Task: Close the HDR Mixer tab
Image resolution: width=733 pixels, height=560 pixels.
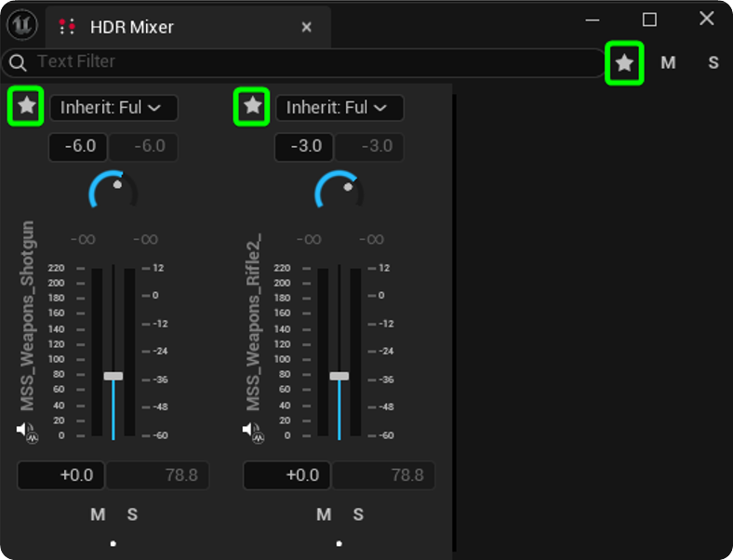Action: click(307, 27)
